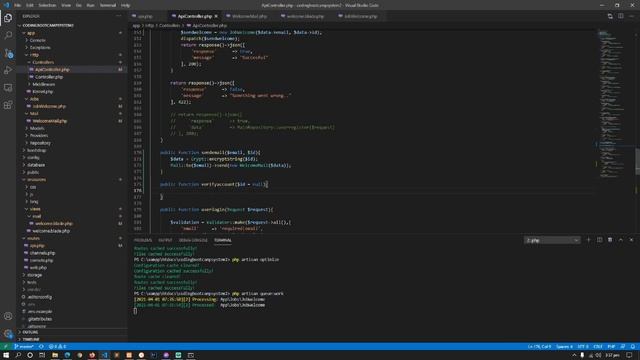
Task: Click the editor vertical scrollbar thumb
Action: pos(638,161)
